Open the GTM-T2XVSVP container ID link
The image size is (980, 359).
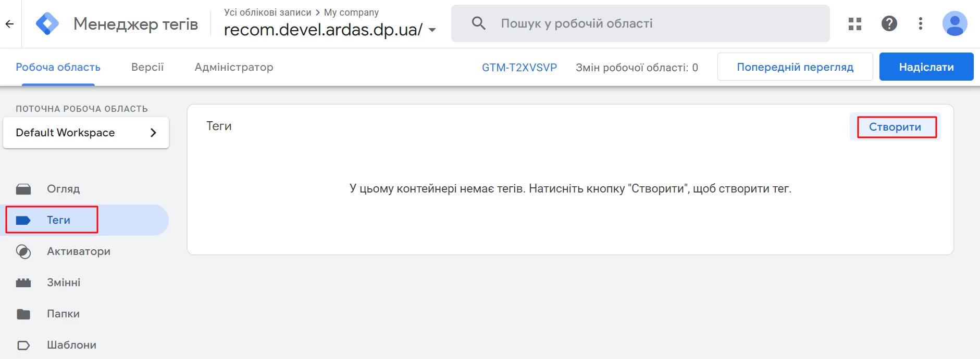519,67
